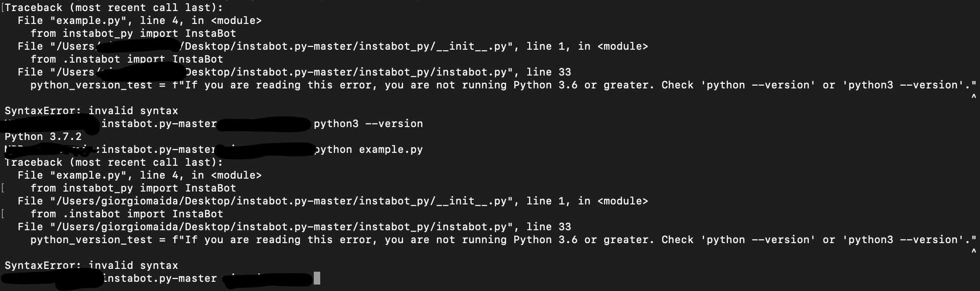Click the "Python 3.7.2" output line
This screenshot has height=291, width=980.
tap(43, 136)
